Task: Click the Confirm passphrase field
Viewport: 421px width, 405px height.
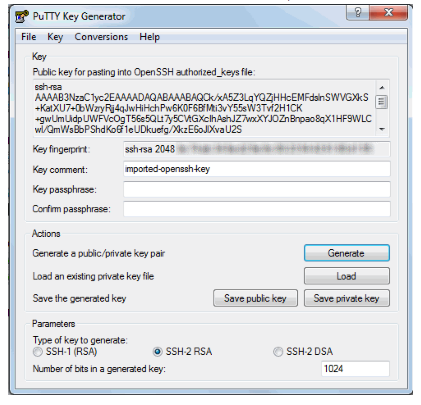Action: point(257,209)
